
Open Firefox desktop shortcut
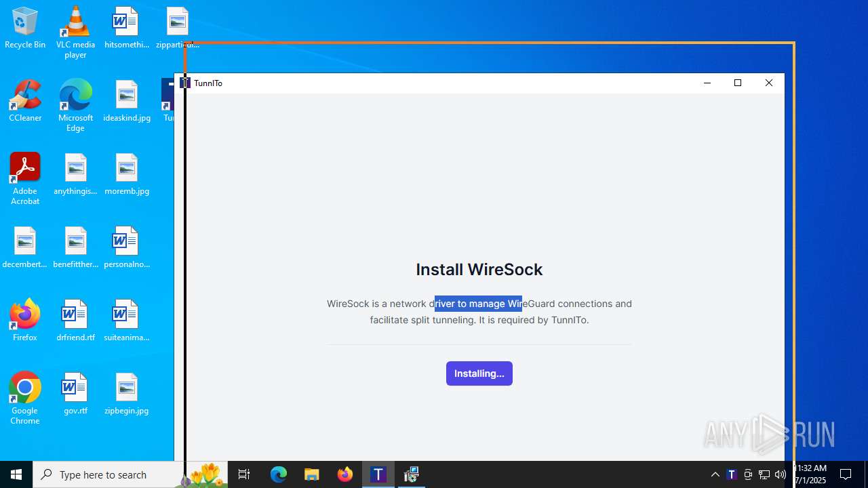point(25,321)
